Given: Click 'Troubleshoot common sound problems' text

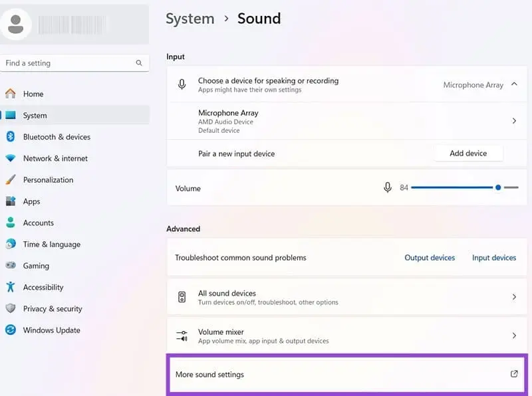Looking at the screenshot, I should pyautogui.click(x=241, y=258).
